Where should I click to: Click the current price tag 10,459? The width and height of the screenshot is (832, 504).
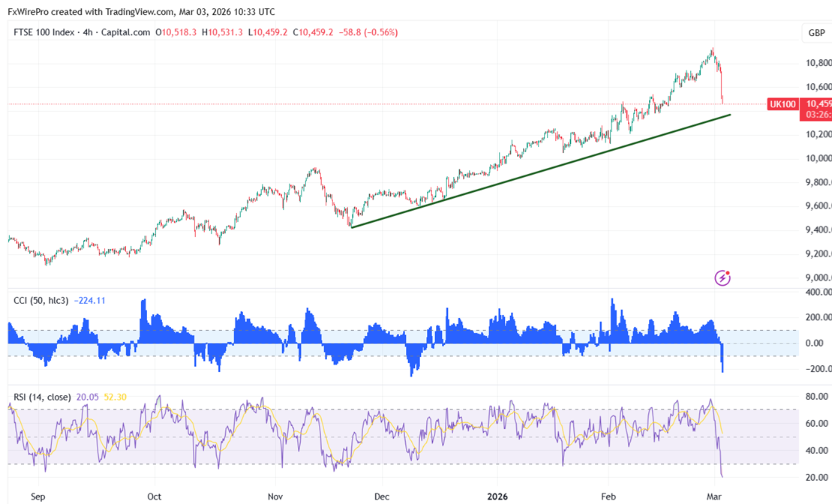818,103
